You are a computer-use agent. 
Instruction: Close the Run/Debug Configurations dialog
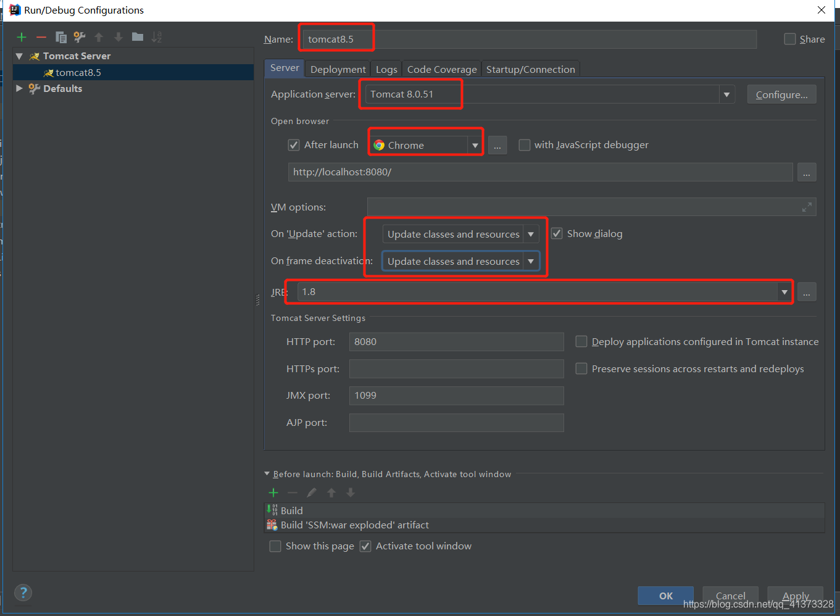click(821, 10)
